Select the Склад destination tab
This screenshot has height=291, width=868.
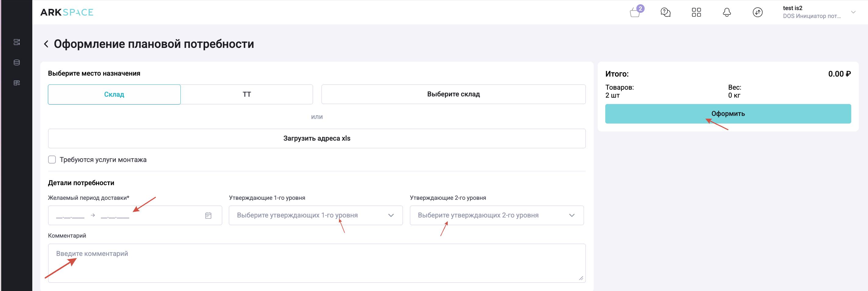(x=114, y=95)
